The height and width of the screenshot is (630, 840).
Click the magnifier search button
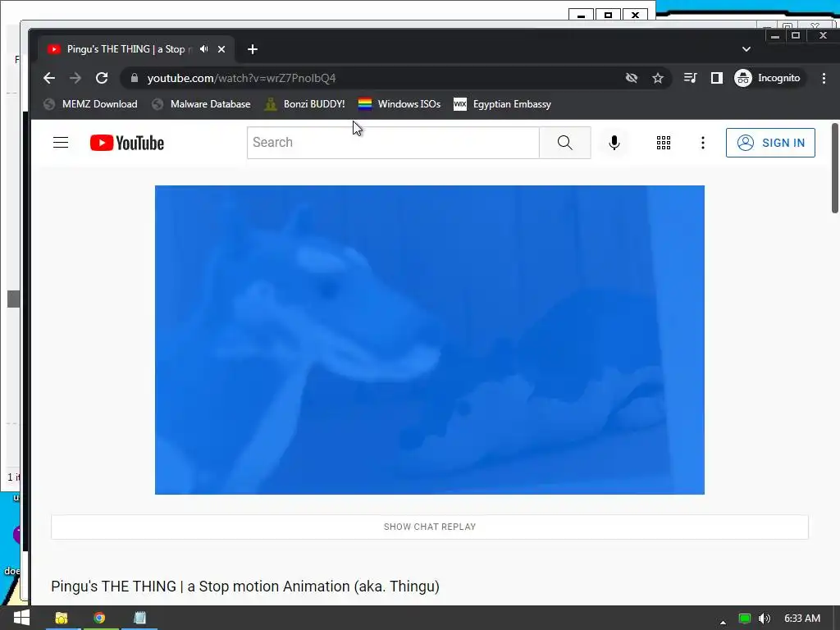(564, 143)
